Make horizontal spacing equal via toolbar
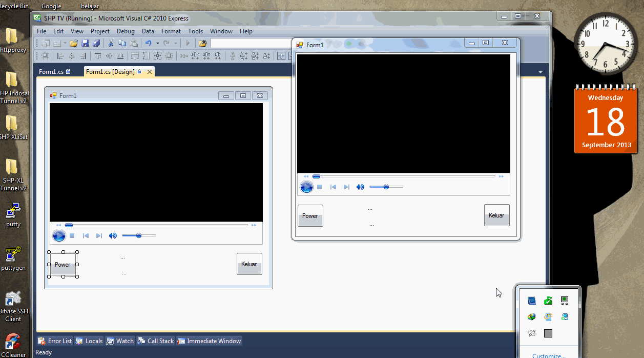This screenshot has width=644, height=358. pos(183,56)
